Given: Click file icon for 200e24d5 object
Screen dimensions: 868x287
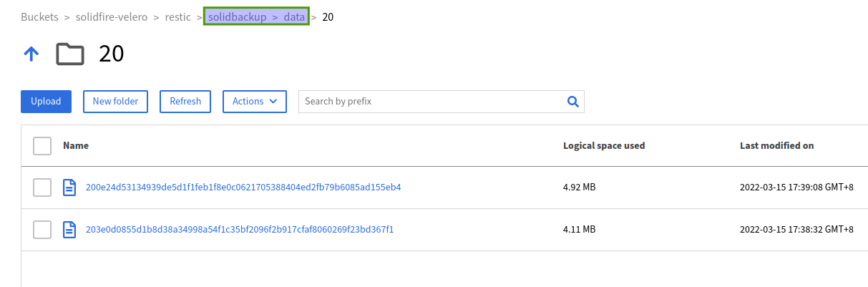Looking at the screenshot, I should click(x=69, y=188).
